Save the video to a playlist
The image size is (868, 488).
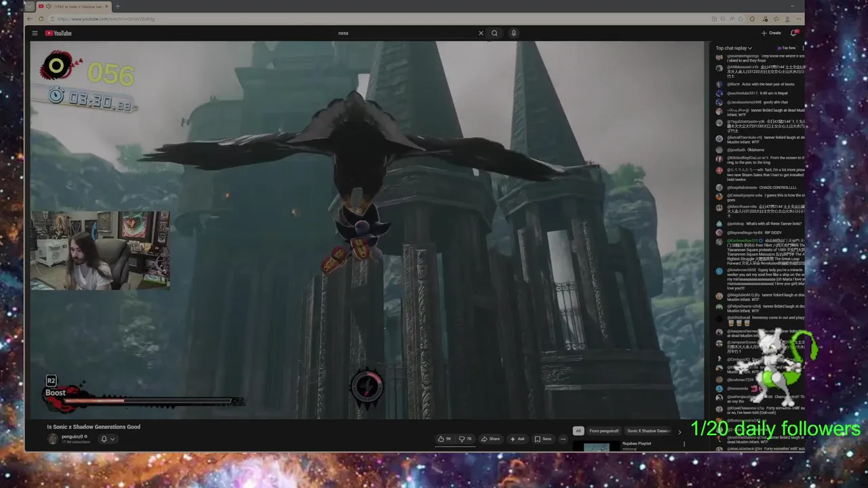[542, 439]
